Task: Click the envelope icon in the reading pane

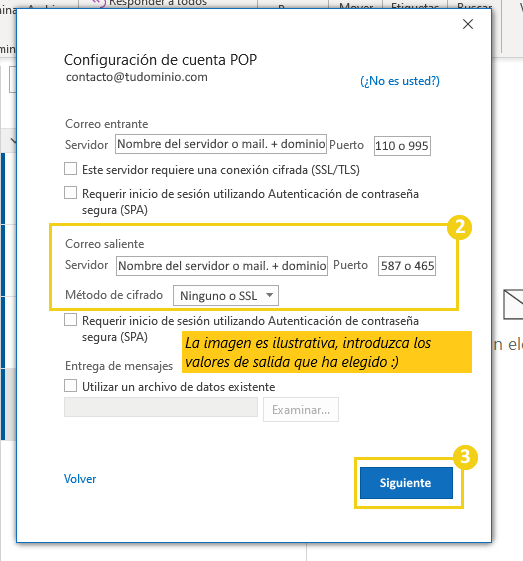Action: [x=513, y=304]
